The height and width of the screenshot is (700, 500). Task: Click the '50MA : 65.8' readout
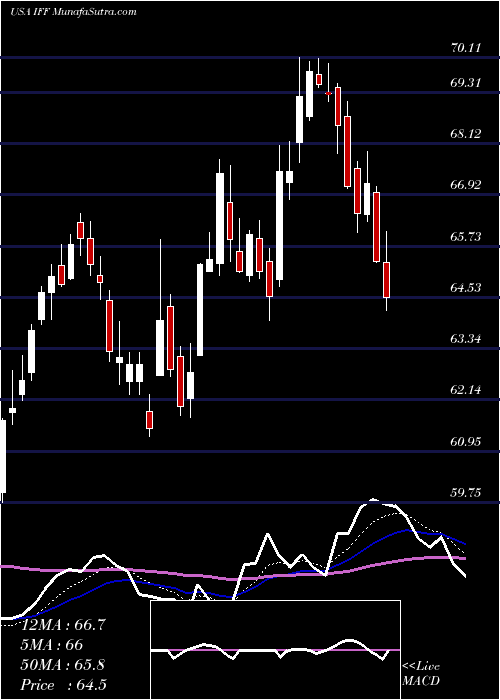click(x=64, y=665)
